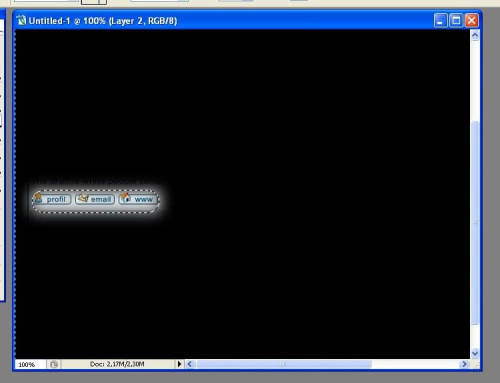Viewport: 500px width, 383px height.
Task: Click horizontal scrollbar right arrow
Action: pos(464,364)
